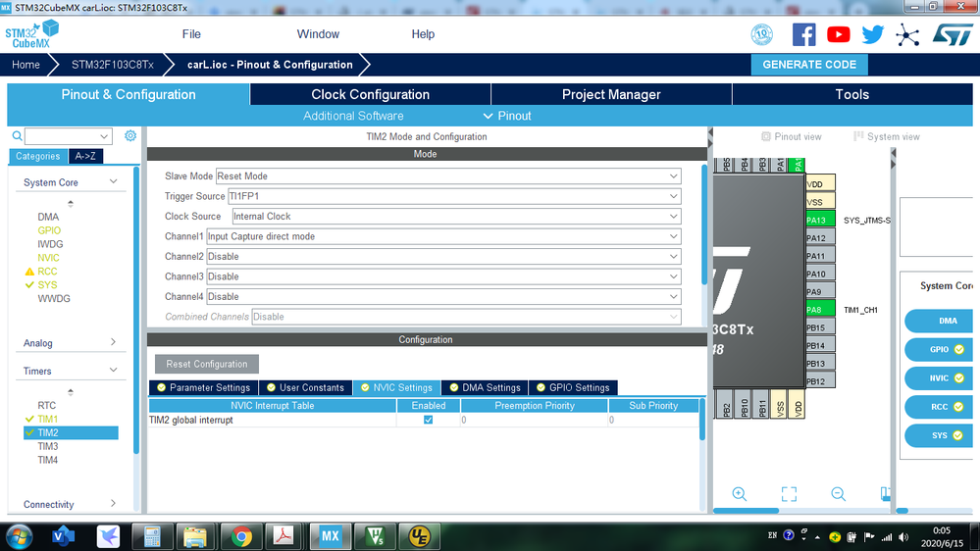Viewport: 980px width, 551px height.
Task: Open the Window menu
Action: click(x=318, y=34)
